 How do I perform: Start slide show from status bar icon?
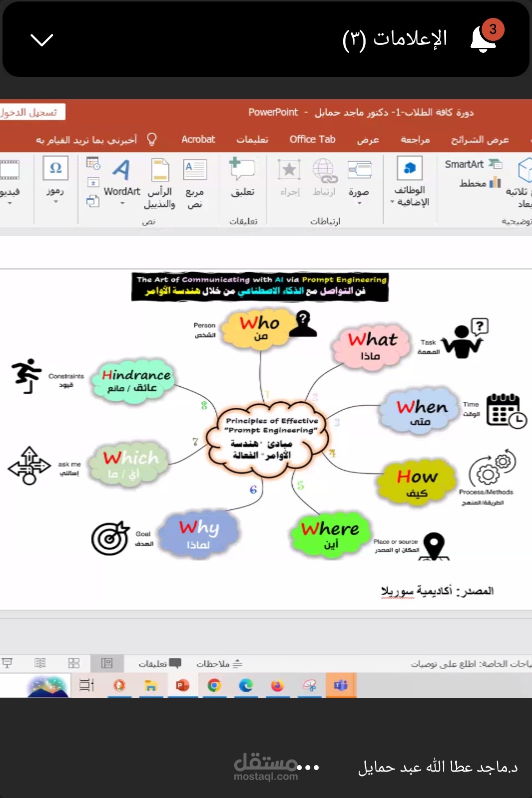(x=7, y=663)
